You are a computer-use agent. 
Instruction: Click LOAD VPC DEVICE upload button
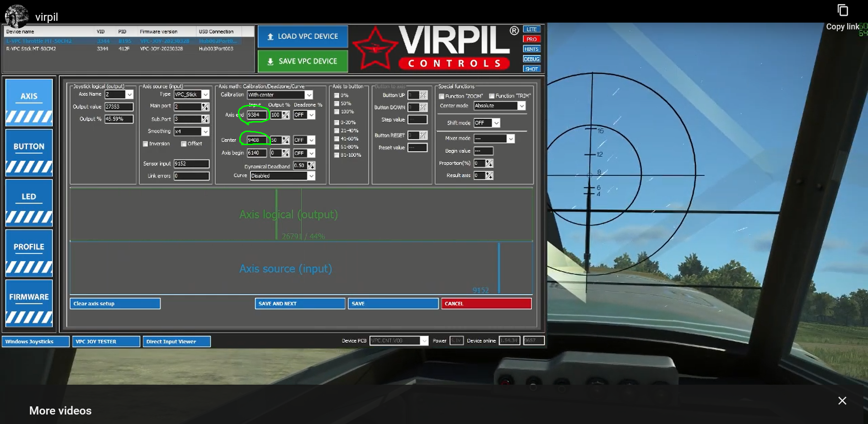pos(303,37)
